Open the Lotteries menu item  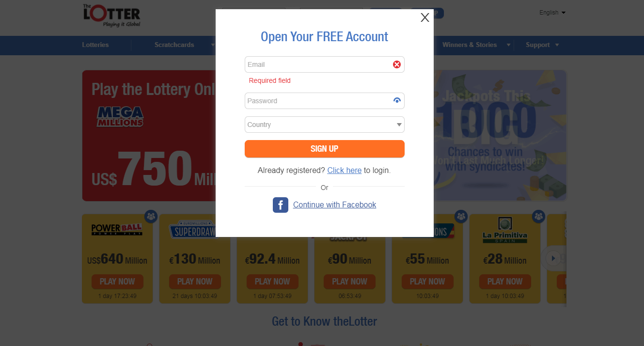click(95, 45)
